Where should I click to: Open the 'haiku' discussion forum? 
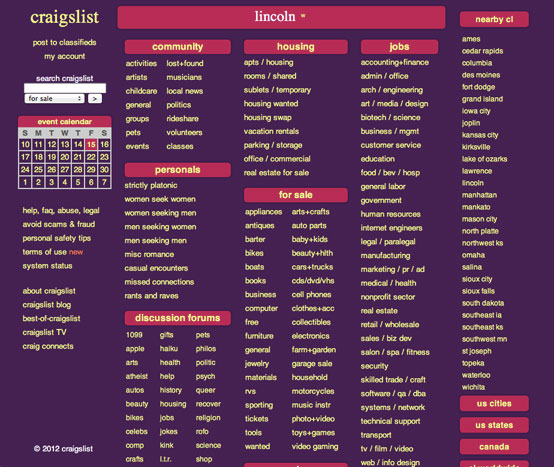[x=169, y=349]
